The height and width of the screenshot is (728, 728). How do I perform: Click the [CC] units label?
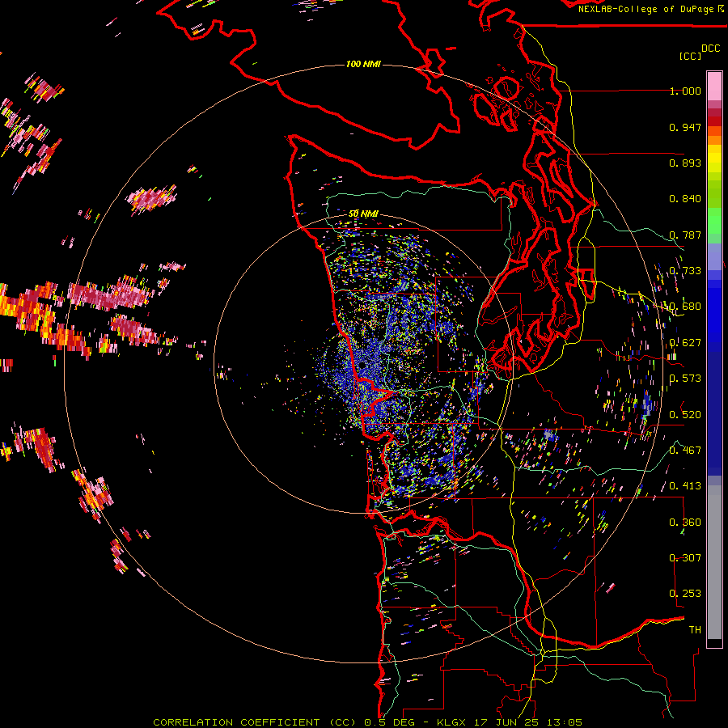691,56
